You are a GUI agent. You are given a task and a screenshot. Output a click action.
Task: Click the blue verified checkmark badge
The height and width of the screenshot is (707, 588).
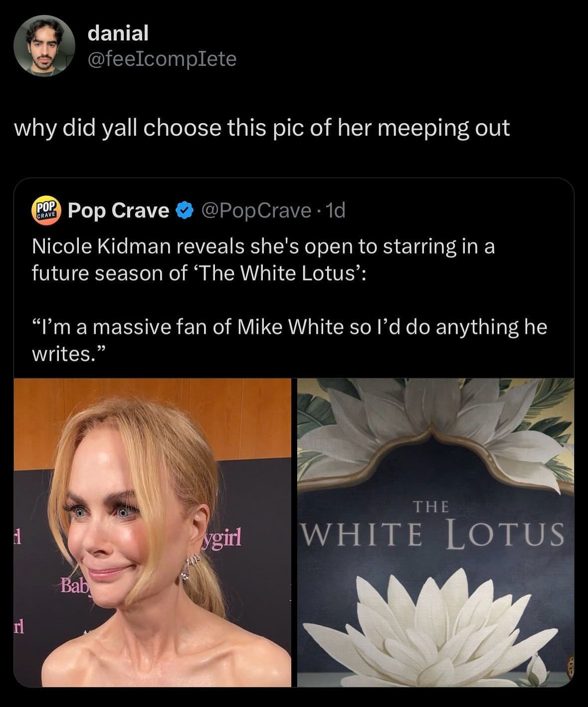tap(185, 211)
